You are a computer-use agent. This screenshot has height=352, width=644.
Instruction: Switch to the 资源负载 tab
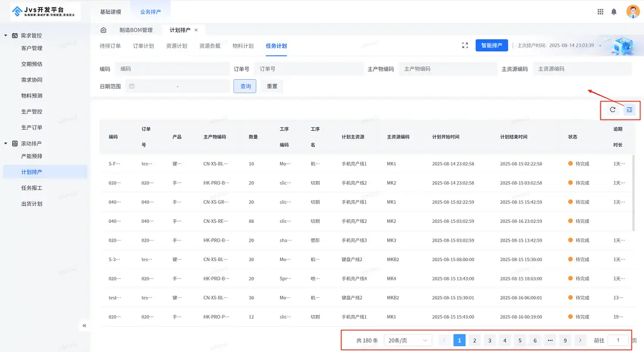click(209, 46)
